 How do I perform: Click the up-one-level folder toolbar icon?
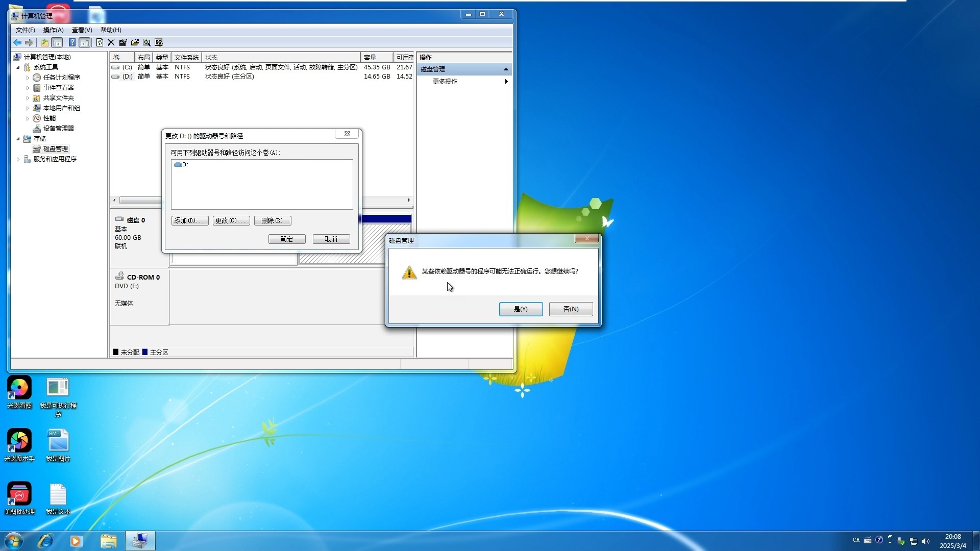coord(45,42)
